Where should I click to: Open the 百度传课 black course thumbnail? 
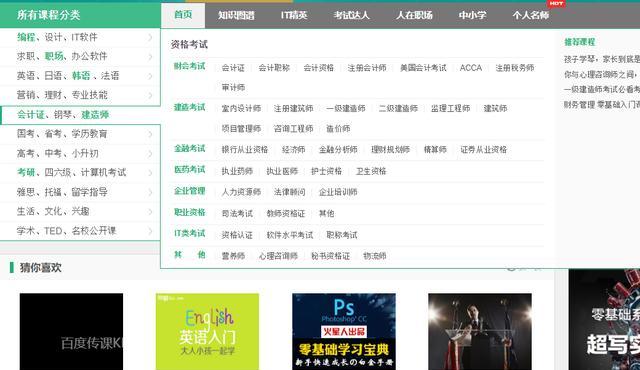point(71,332)
